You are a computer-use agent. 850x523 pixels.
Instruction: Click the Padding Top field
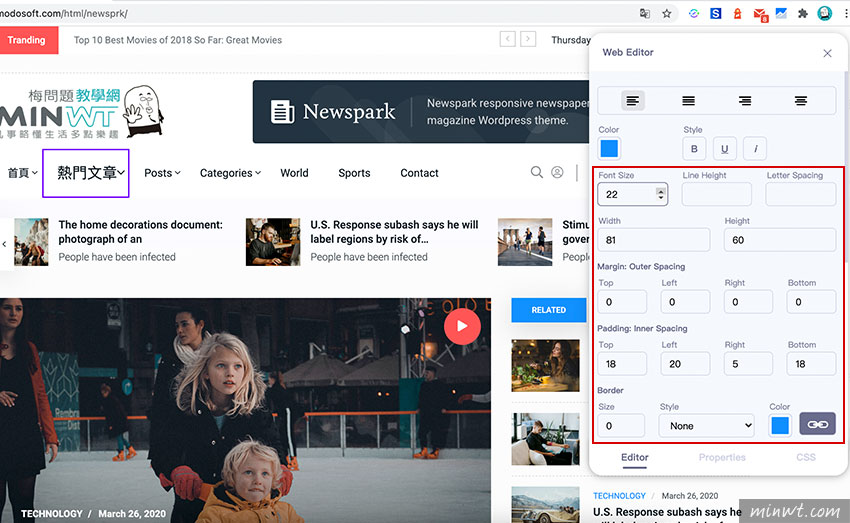tap(622, 364)
